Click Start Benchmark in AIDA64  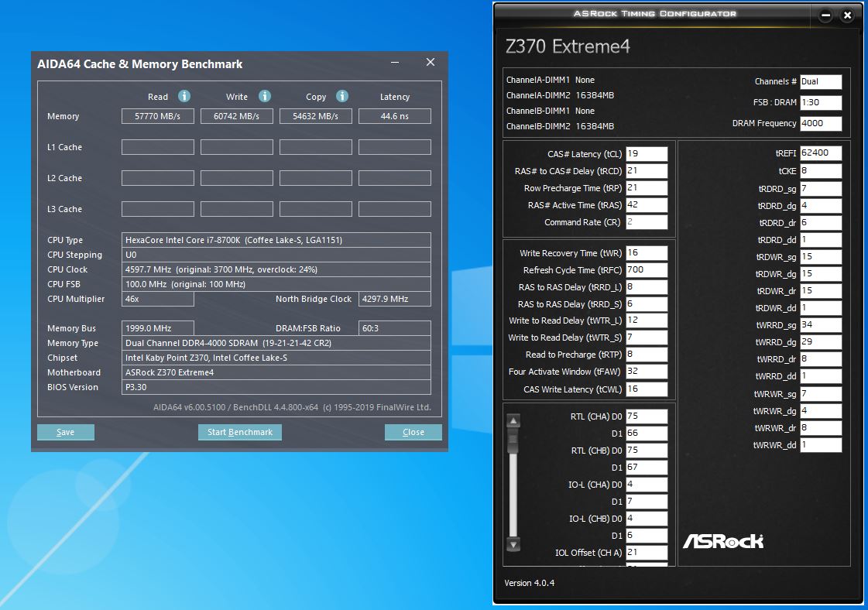point(240,432)
